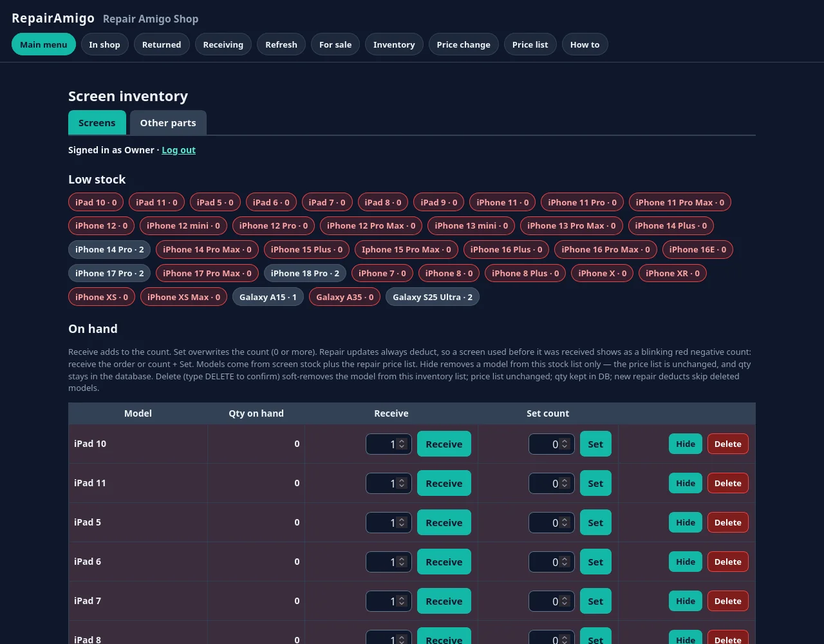Select the Screens tab
Screen dimensions: 824x644
pos(97,123)
